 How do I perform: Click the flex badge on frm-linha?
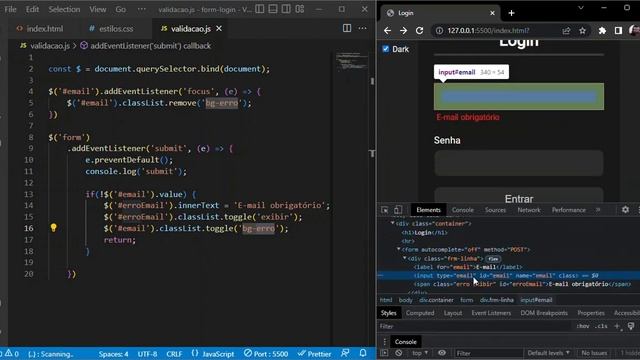pos(493,259)
